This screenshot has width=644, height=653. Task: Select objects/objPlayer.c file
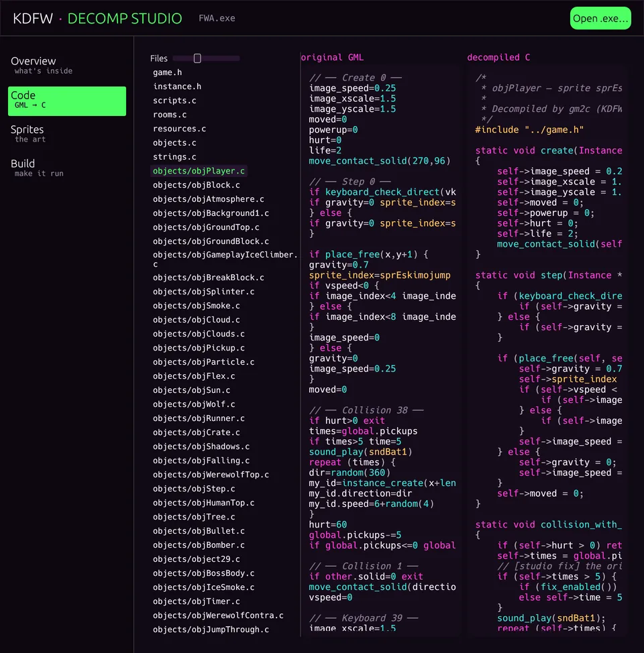(199, 171)
